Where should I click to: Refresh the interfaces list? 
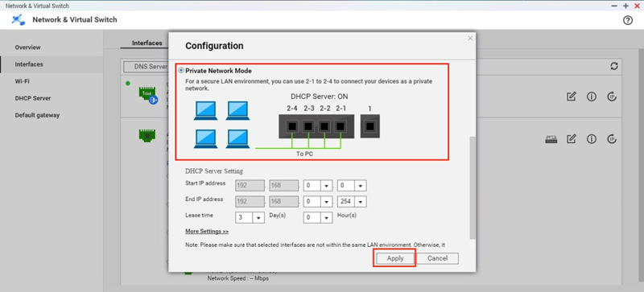click(x=614, y=66)
